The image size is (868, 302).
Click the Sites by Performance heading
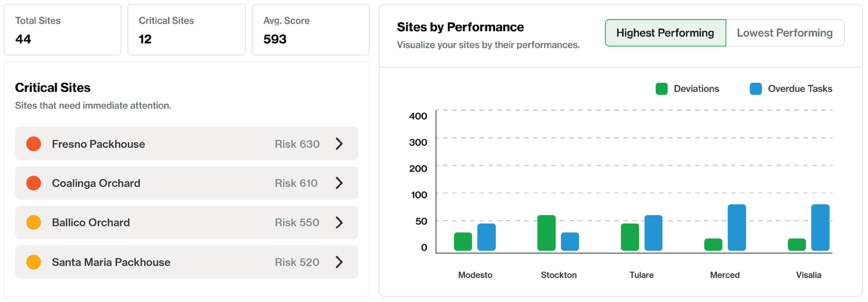coord(460,27)
